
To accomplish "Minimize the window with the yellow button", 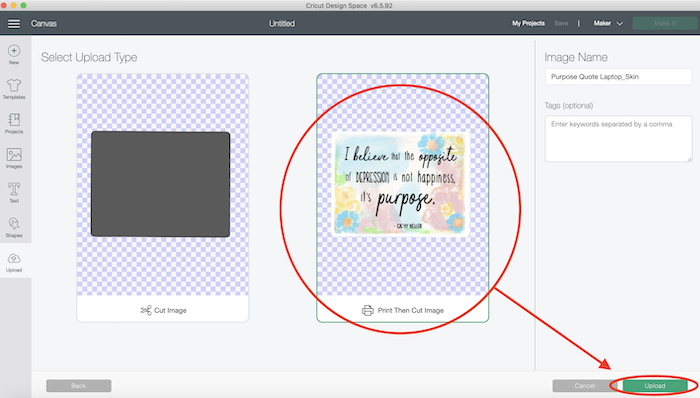I will click(13, 5).
